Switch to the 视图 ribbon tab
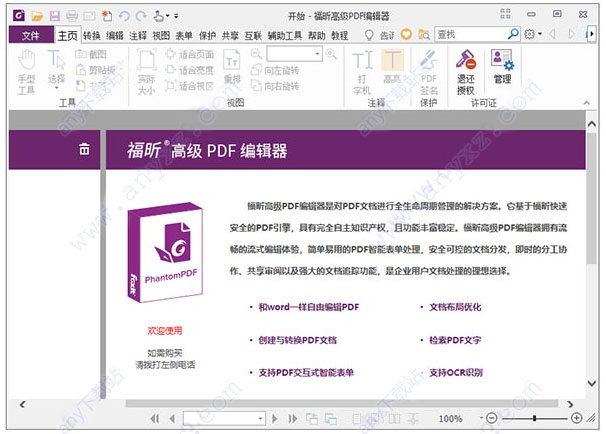 pos(161,36)
